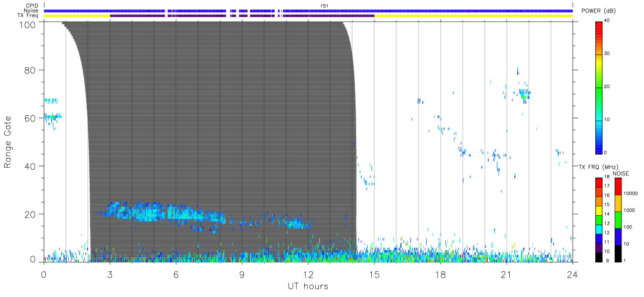Click the '1000' label on NOISE scale
Image resolution: width=644 pixels, height=297 pixels.
point(629,210)
